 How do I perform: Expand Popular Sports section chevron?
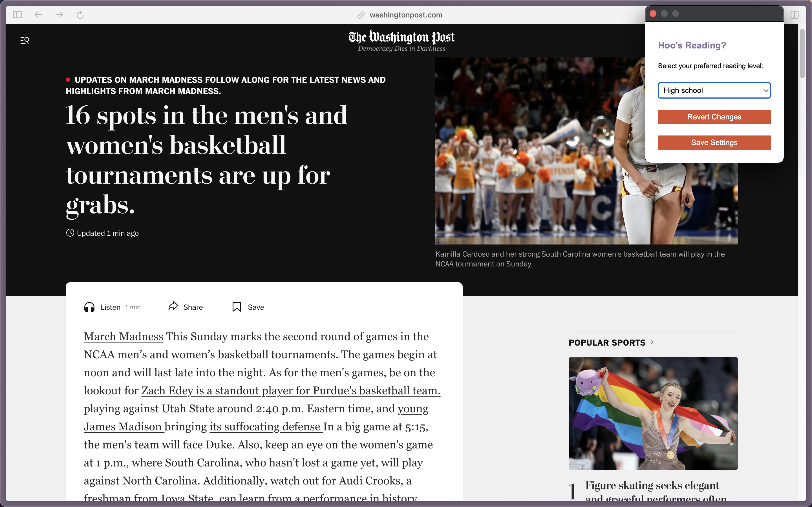coord(652,342)
